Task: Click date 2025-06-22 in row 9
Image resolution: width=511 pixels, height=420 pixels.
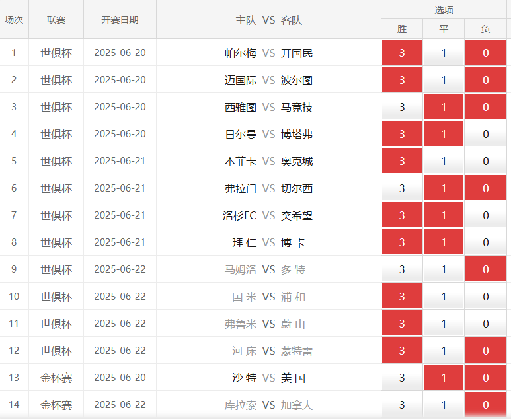Action: (120, 269)
